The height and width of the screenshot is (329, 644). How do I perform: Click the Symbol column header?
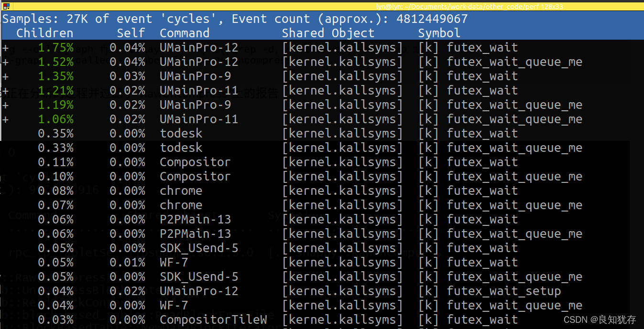tap(439, 33)
